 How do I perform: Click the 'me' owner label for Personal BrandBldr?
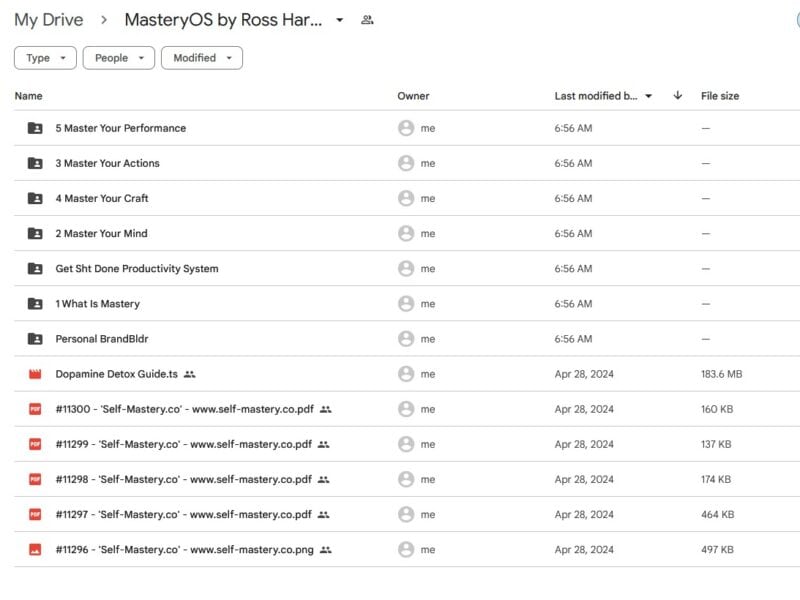click(428, 339)
